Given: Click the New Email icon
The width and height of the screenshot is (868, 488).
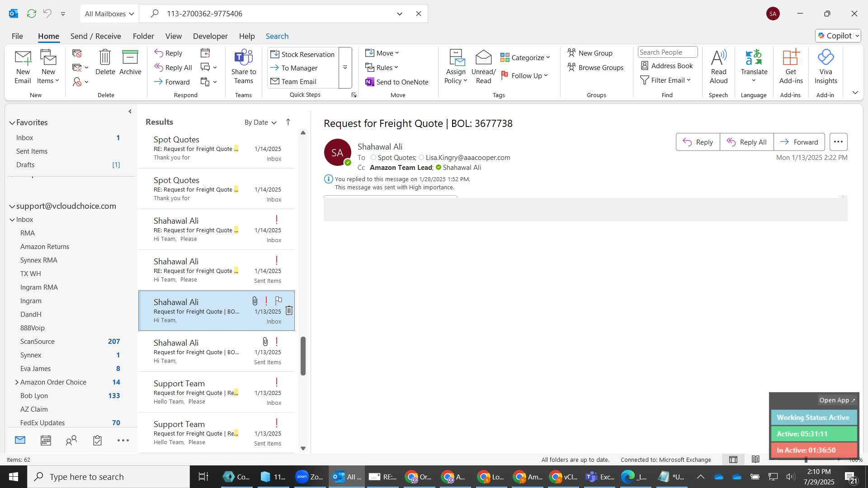Looking at the screenshot, I should pyautogui.click(x=23, y=66).
